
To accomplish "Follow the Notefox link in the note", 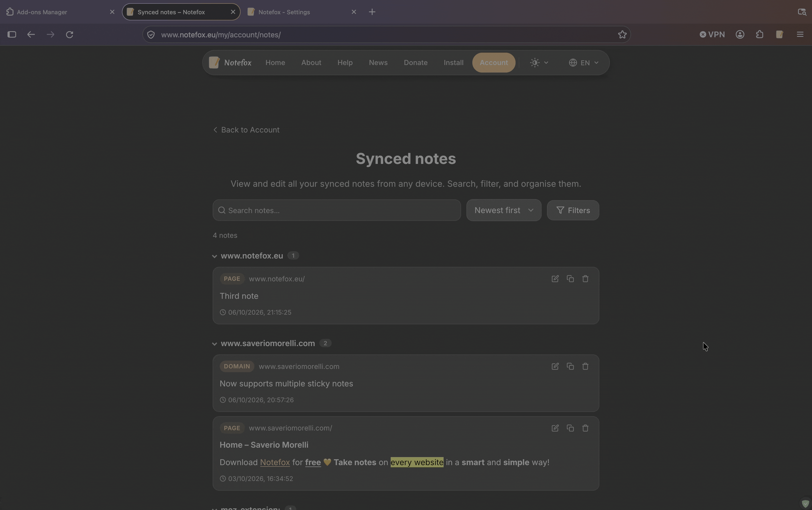I will [x=275, y=462].
